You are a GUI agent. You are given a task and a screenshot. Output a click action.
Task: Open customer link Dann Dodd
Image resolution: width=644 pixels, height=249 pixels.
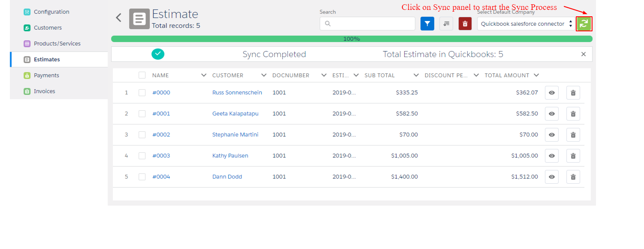[227, 177]
